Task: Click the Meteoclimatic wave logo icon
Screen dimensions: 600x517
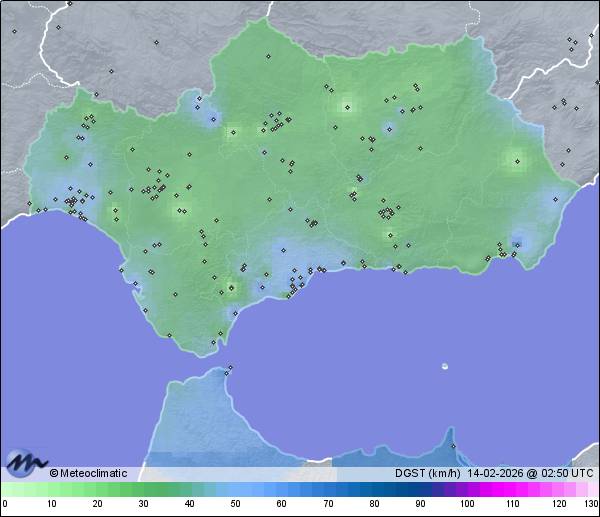Action: 24,463
